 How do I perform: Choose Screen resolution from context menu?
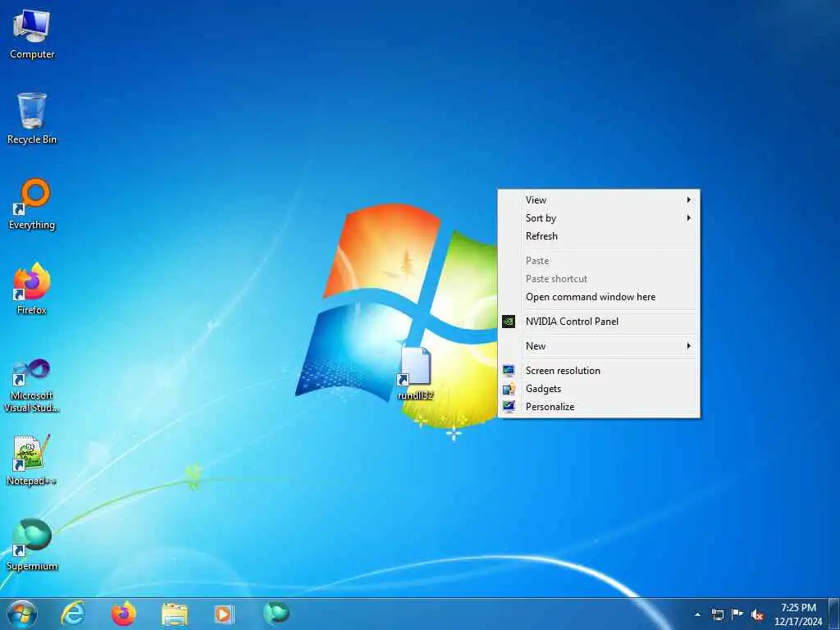(598, 371)
